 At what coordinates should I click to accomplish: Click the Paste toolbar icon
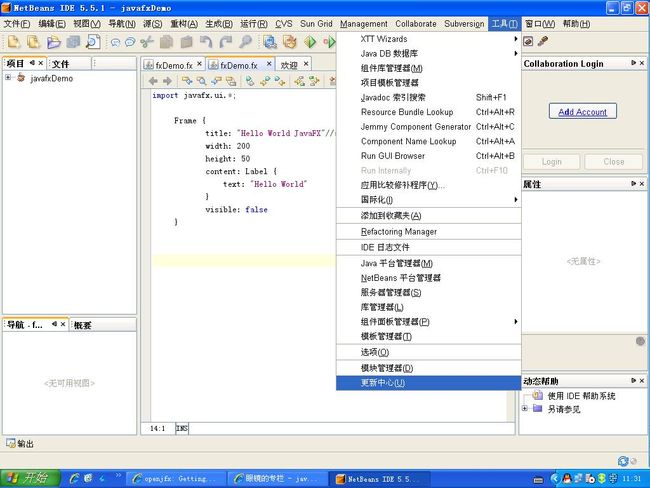click(186, 42)
